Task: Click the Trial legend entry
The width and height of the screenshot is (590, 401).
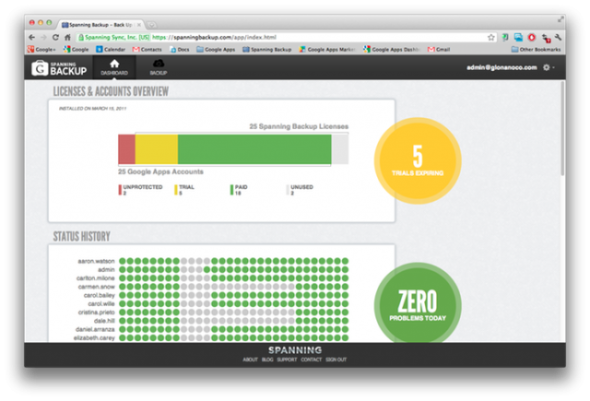Action: pos(184,190)
